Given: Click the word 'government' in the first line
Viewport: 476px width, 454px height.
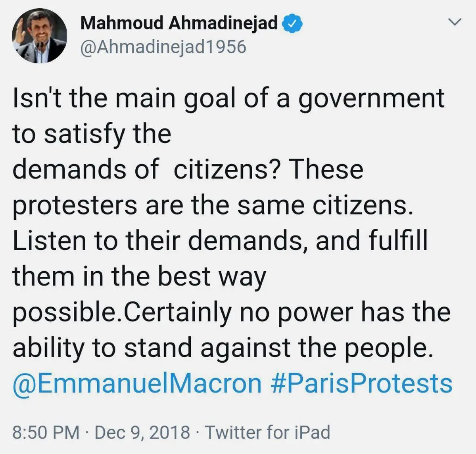Looking at the screenshot, I should (x=371, y=99).
